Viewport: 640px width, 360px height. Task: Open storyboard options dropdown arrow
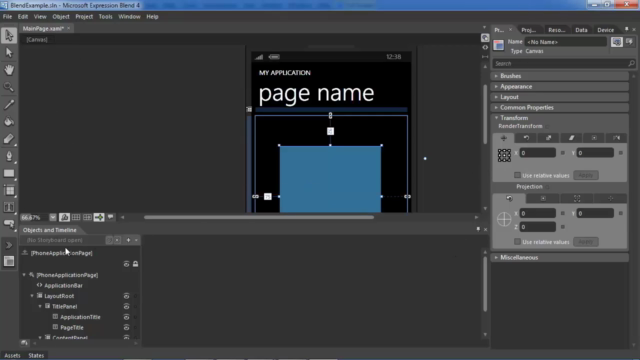click(x=136, y=240)
